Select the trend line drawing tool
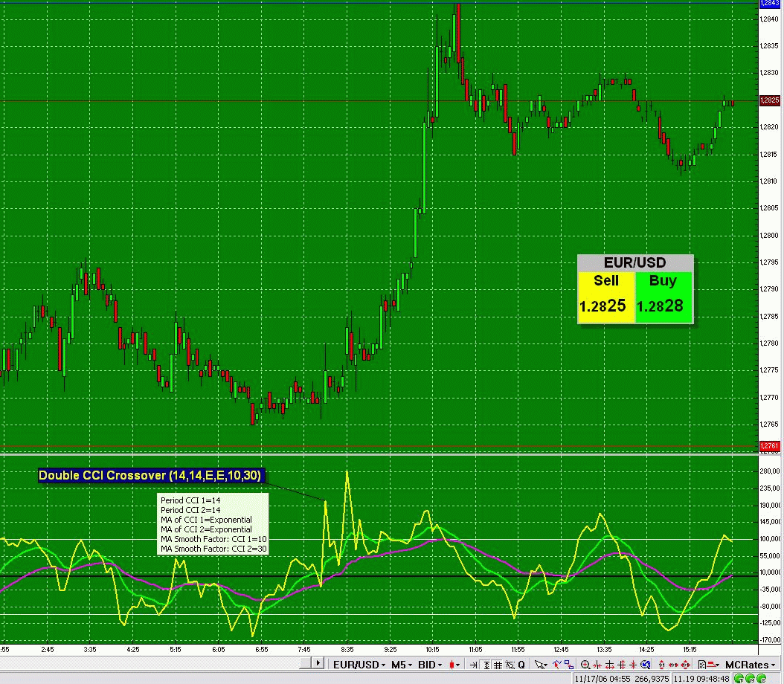 (x=556, y=665)
